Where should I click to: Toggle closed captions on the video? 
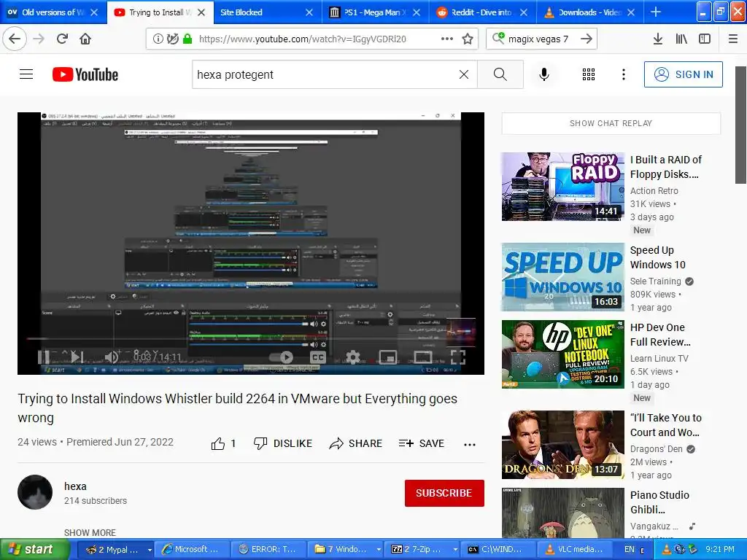point(318,357)
